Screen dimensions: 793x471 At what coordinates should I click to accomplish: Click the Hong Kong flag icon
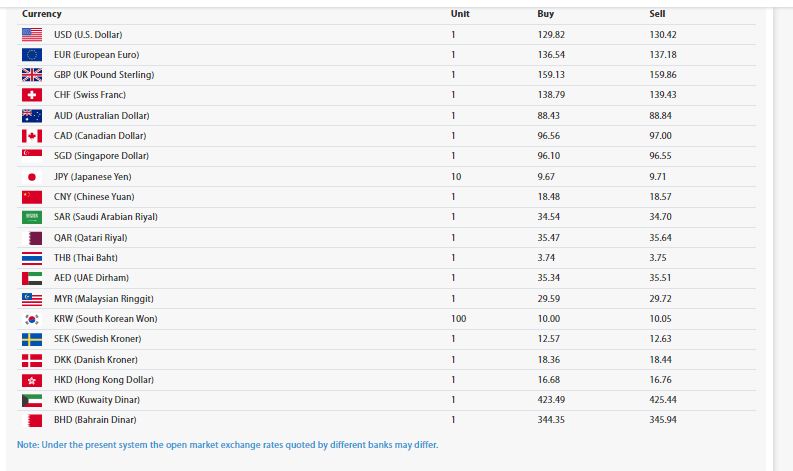(x=32, y=380)
